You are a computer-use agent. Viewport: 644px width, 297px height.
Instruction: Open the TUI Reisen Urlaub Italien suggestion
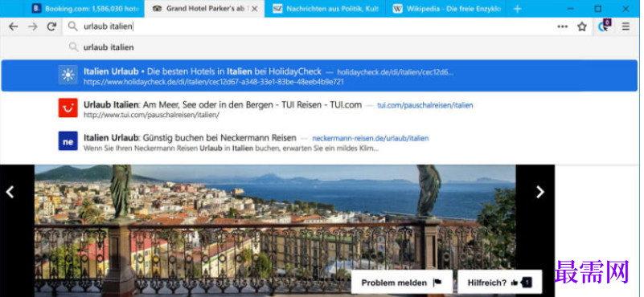(x=319, y=108)
